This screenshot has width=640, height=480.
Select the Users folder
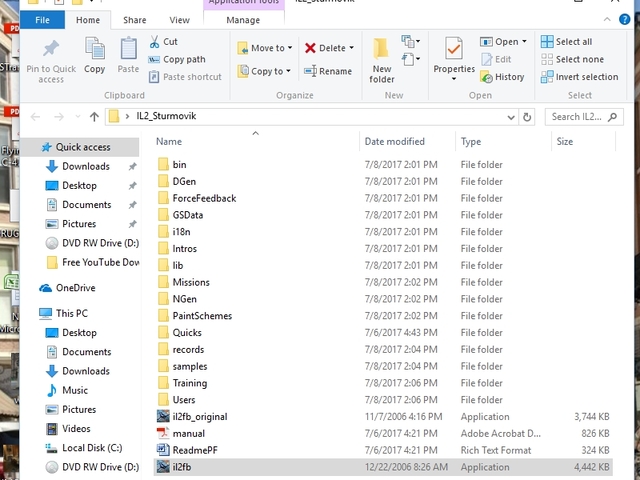(176, 400)
